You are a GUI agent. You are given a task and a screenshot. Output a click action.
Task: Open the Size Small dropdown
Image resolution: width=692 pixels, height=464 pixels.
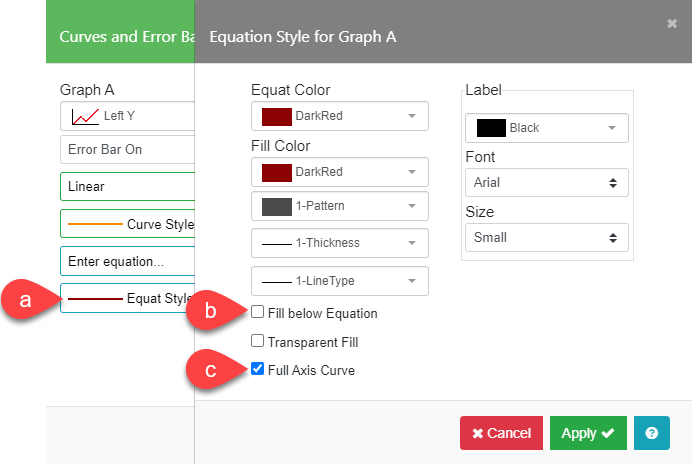coord(546,238)
